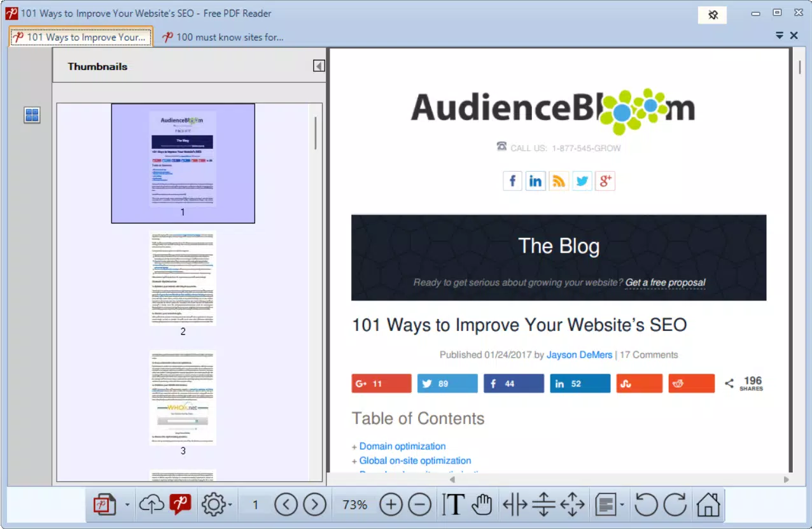The height and width of the screenshot is (529, 812).
Task: Click the thumbnails grid icon in sidebar
Action: pyautogui.click(x=32, y=115)
